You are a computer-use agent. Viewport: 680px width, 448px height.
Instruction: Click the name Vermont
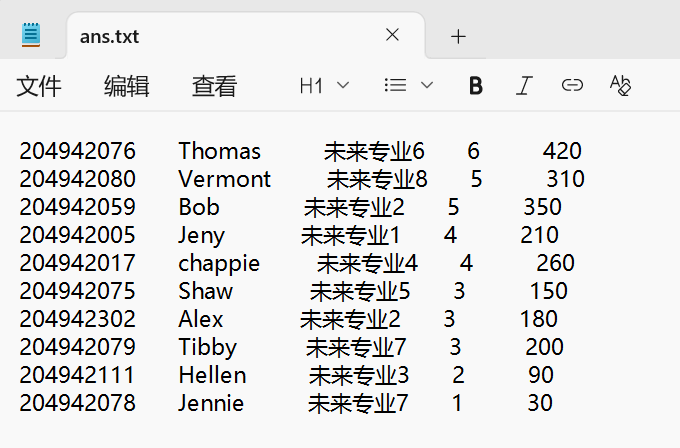(225, 179)
